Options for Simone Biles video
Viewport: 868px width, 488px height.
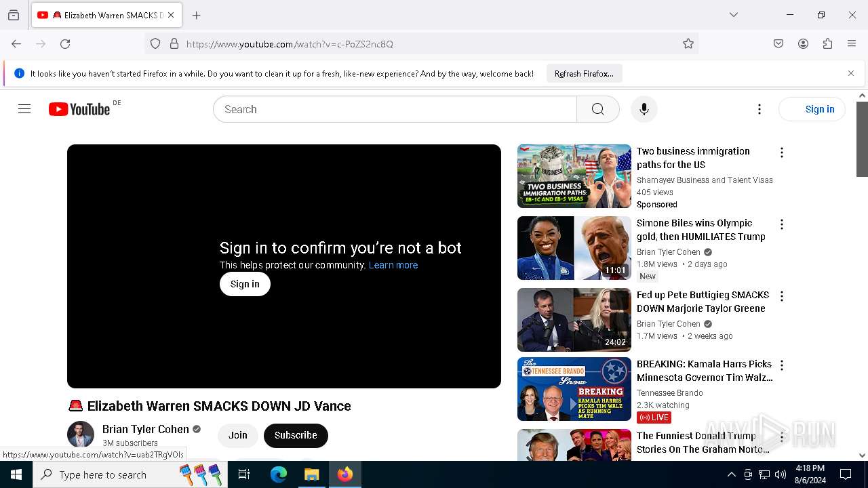click(x=782, y=224)
